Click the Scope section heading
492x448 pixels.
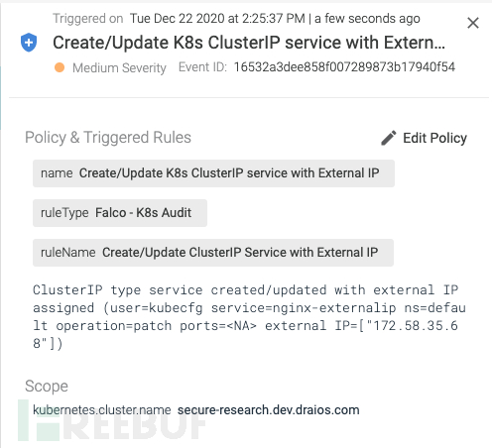point(47,386)
